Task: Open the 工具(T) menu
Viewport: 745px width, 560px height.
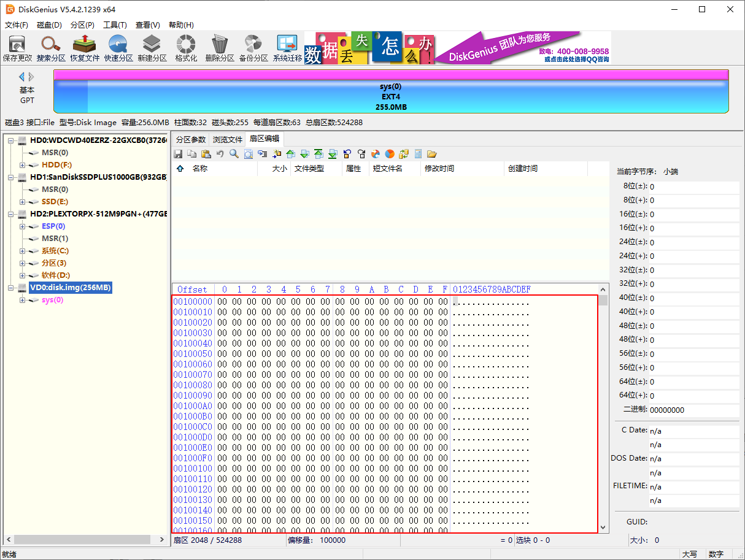Action: pyautogui.click(x=116, y=25)
